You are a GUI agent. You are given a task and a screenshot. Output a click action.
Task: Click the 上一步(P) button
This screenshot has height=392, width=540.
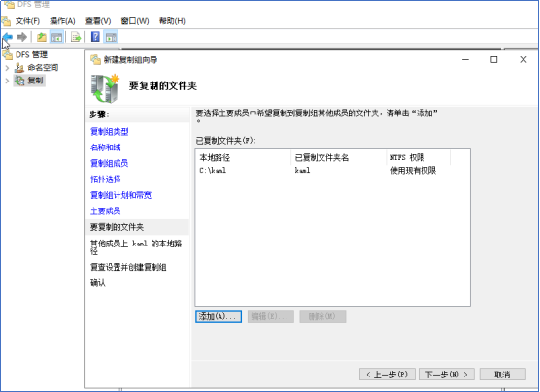388,375
